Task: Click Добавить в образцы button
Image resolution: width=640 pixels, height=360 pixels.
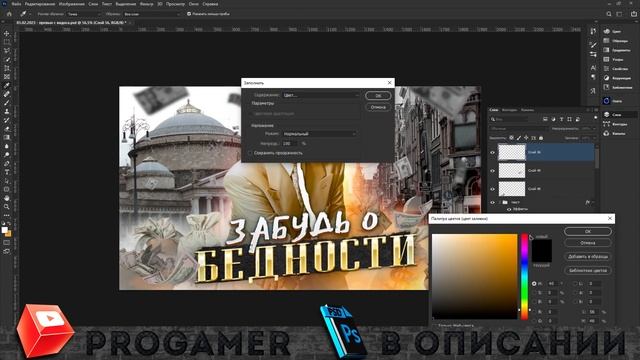Action: point(588,257)
